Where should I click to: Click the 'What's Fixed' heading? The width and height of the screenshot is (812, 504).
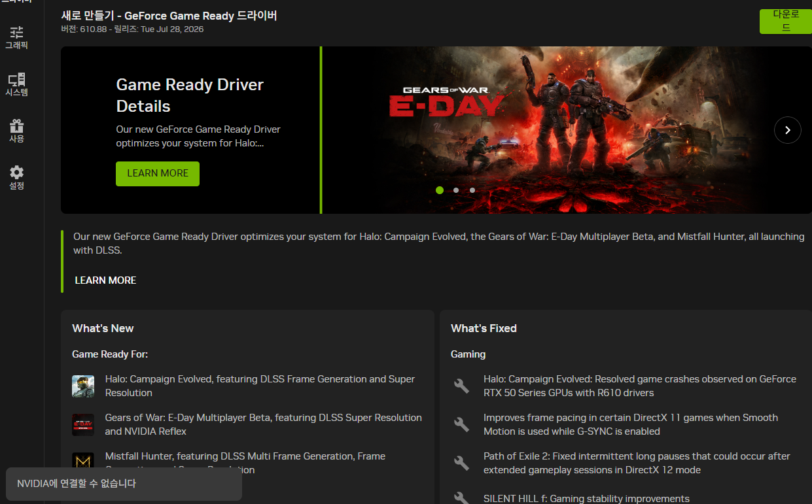[484, 328]
